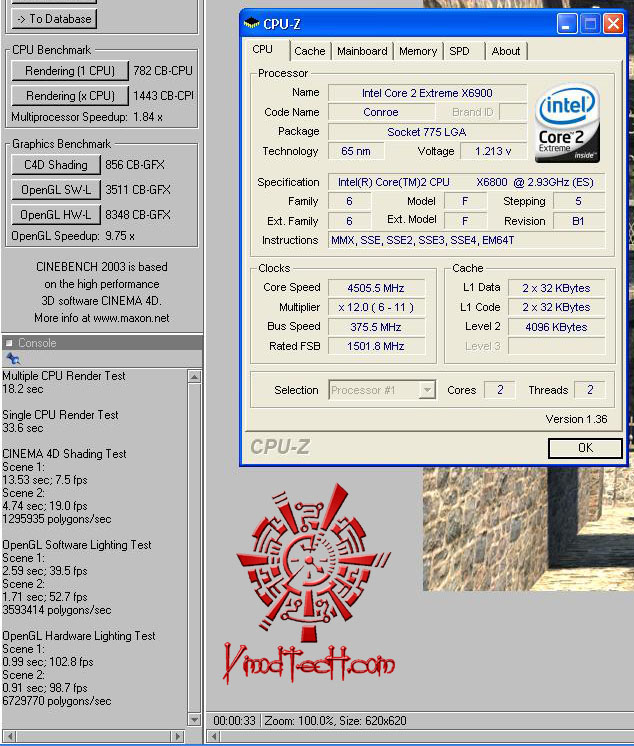Click the Level 2 value 4096 KBytes
This screenshot has height=746, width=634.
pos(556,327)
